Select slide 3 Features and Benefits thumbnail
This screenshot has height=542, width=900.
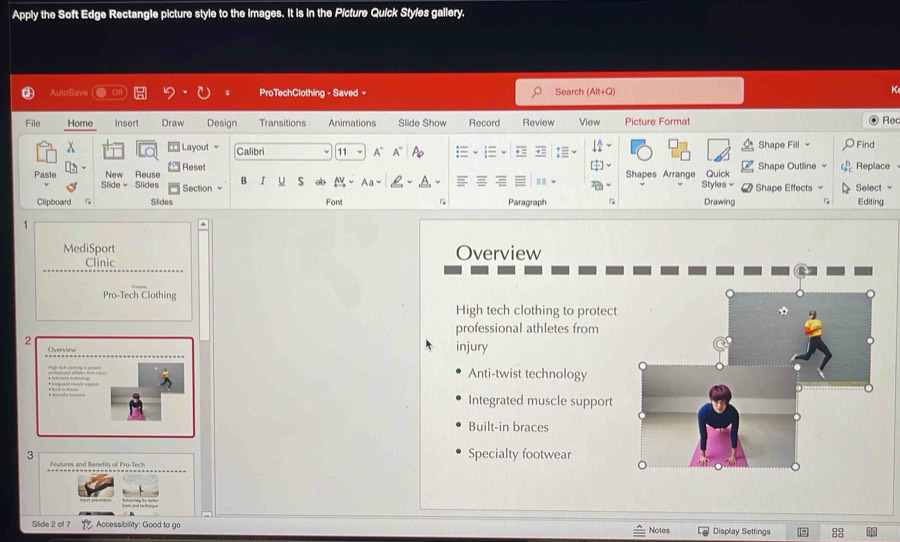[117, 483]
